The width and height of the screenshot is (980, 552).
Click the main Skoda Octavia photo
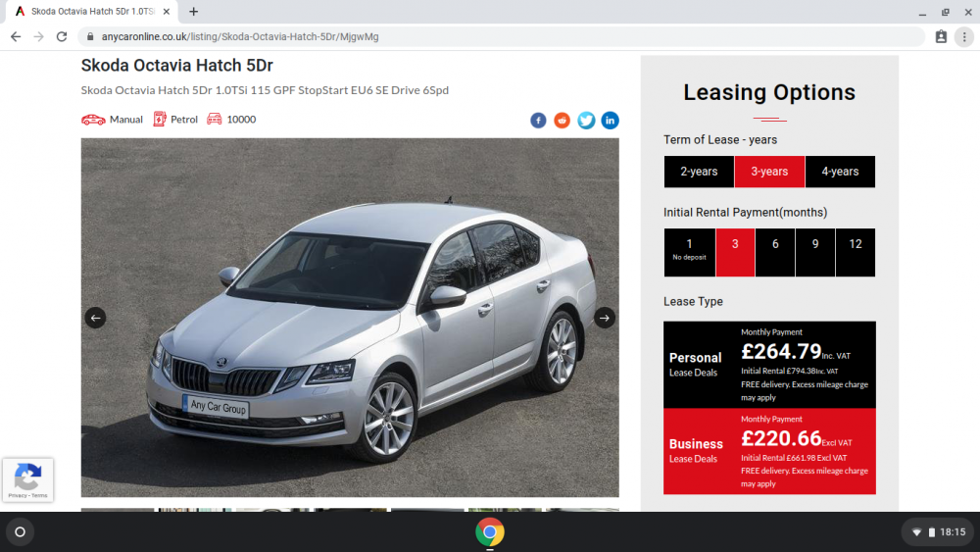350,318
